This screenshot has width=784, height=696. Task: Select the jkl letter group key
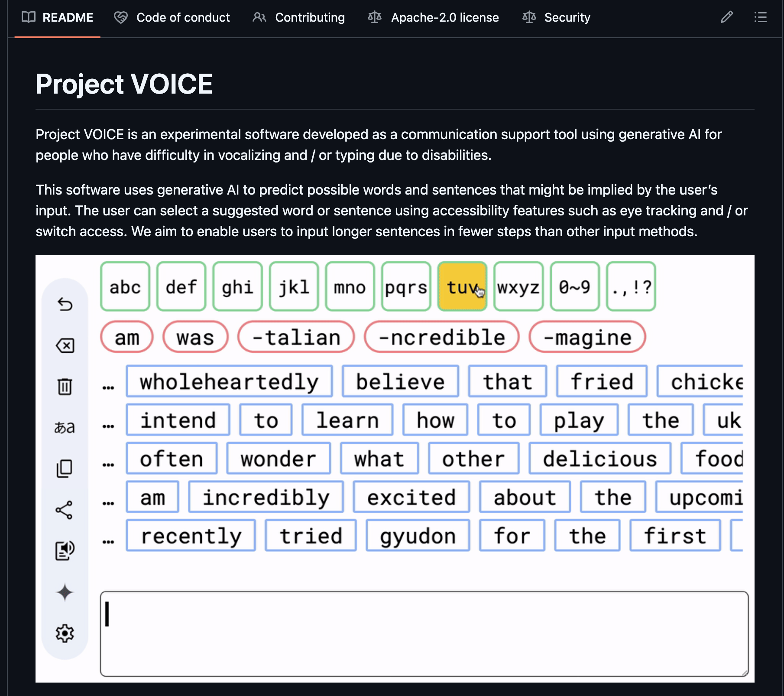294,286
